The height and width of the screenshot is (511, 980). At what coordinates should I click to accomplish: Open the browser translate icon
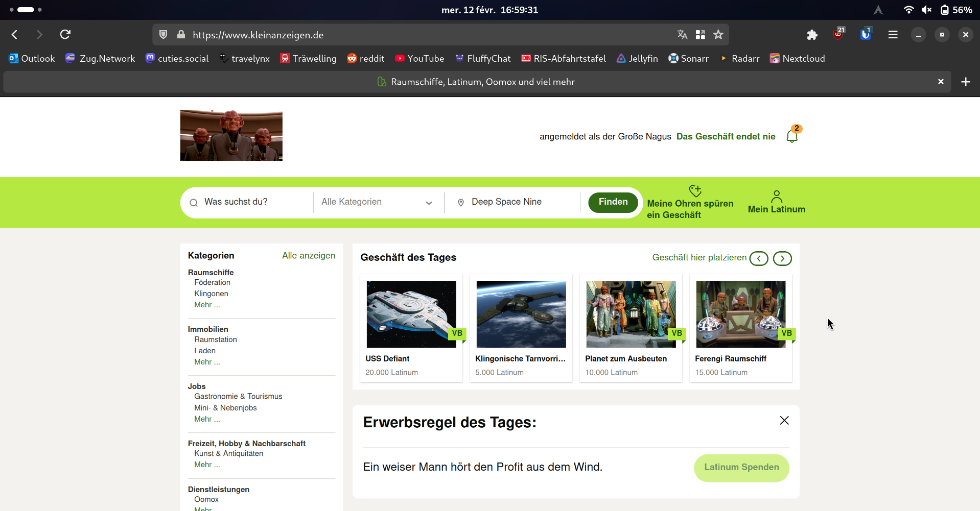click(x=682, y=35)
